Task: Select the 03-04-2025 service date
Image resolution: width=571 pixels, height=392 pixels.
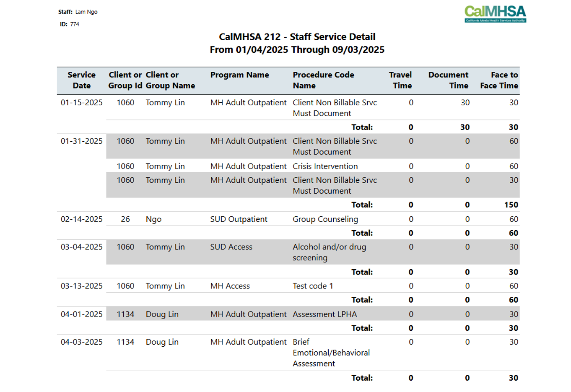Action: click(82, 247)
